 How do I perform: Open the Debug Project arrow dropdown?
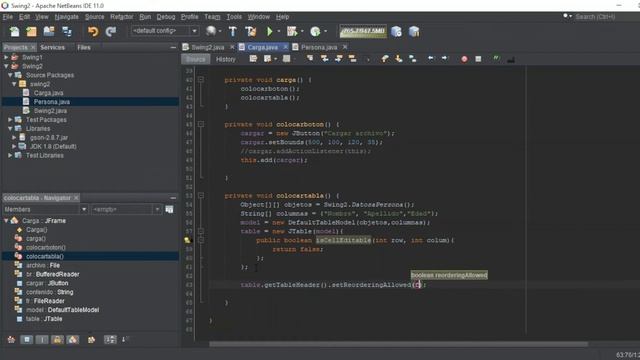pos(302,31)
